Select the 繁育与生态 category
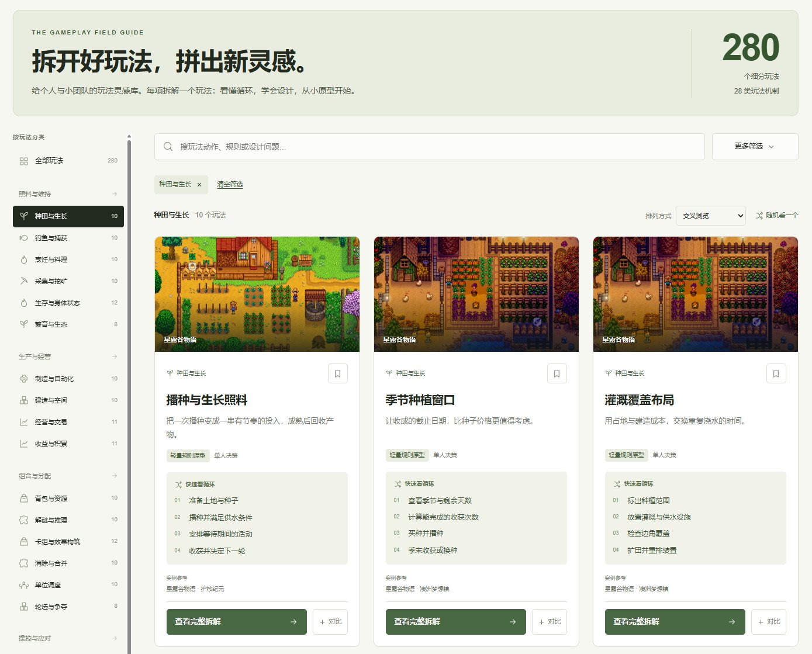812x654 pixels. point(68,324)
